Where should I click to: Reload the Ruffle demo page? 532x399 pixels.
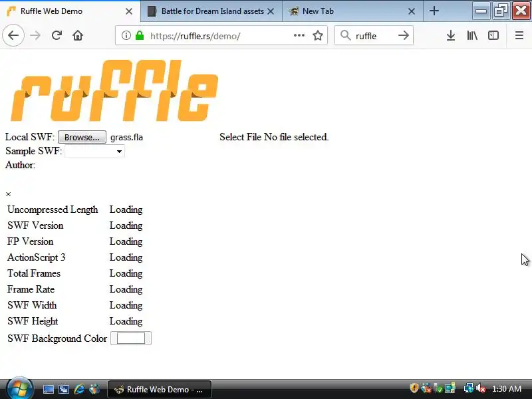click(x=57, y=35)
